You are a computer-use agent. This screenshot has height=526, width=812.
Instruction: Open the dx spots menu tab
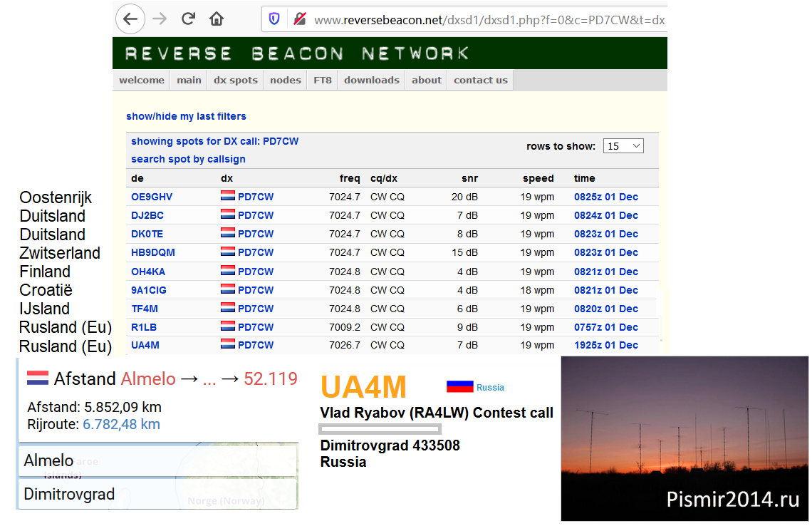(x=235, y=80)
